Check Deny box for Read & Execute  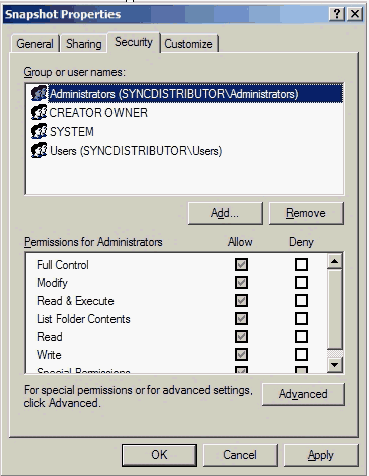[x=301, y=301]
